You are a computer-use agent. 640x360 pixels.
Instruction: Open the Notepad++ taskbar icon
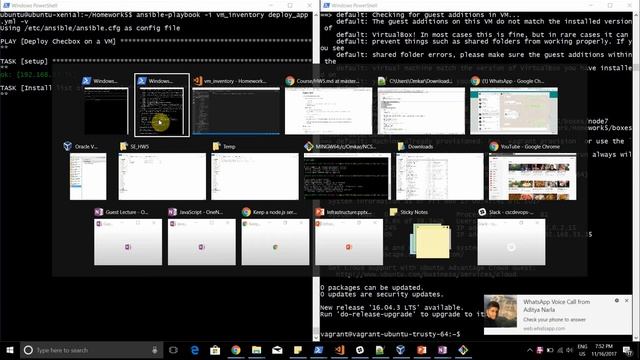(380, 350)
